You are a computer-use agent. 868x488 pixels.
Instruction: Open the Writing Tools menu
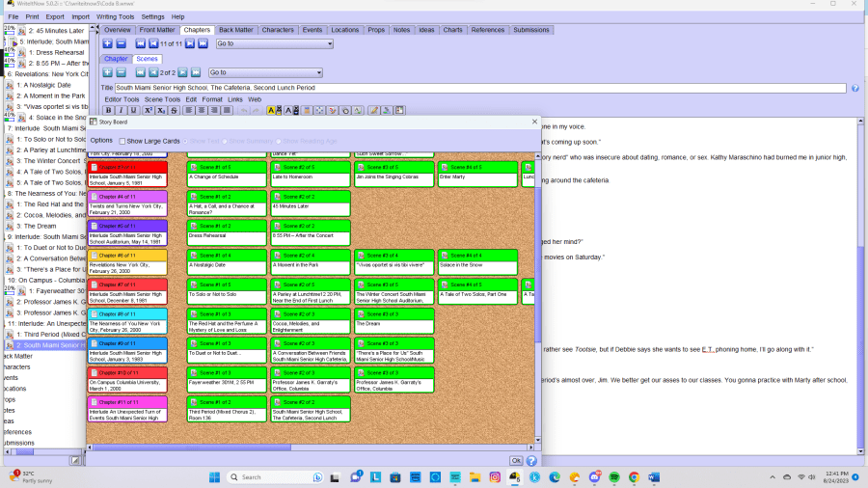pyautogui.click(x=115, y=16)
